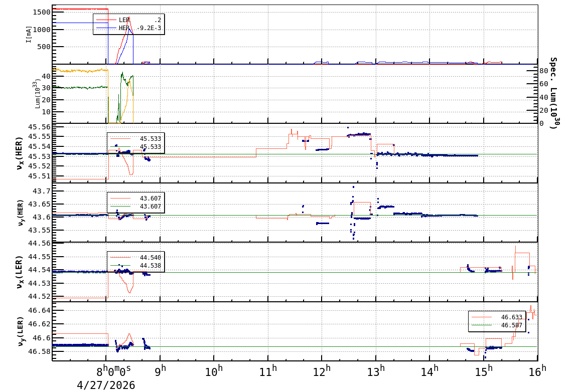
Task: Click the 9h time axis label
Action: 160,371
